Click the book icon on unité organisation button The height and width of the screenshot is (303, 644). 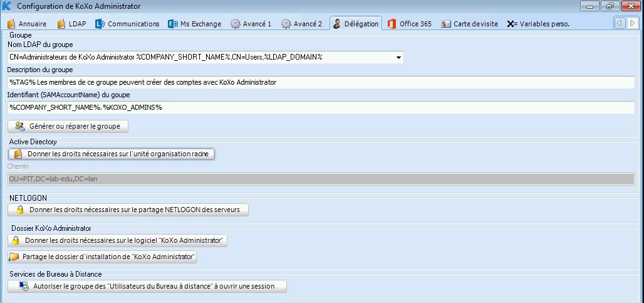(18, 154)
